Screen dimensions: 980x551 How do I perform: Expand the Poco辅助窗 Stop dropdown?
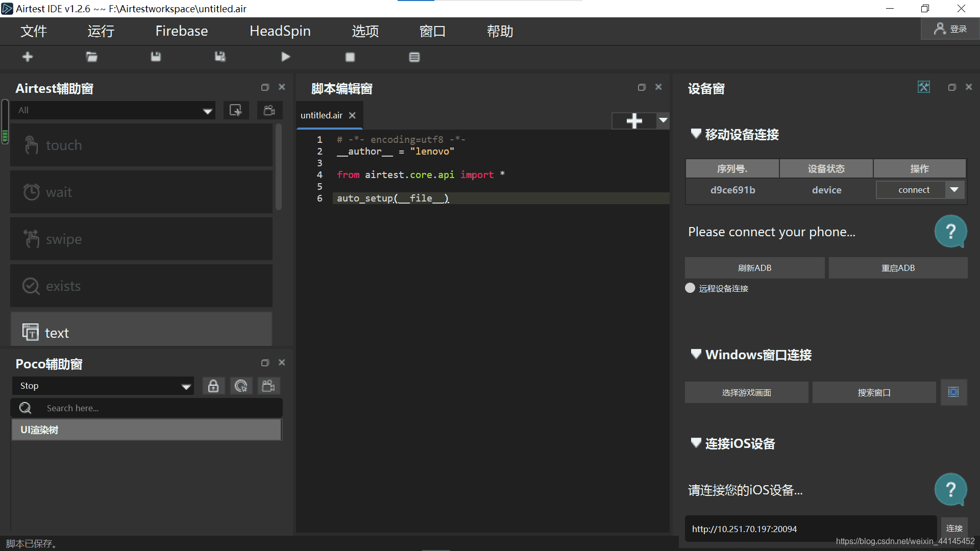point(187,386)
